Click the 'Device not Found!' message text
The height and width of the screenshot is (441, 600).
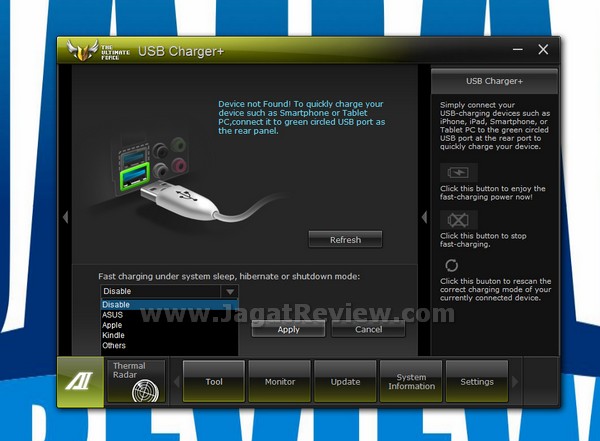(302, 117)
